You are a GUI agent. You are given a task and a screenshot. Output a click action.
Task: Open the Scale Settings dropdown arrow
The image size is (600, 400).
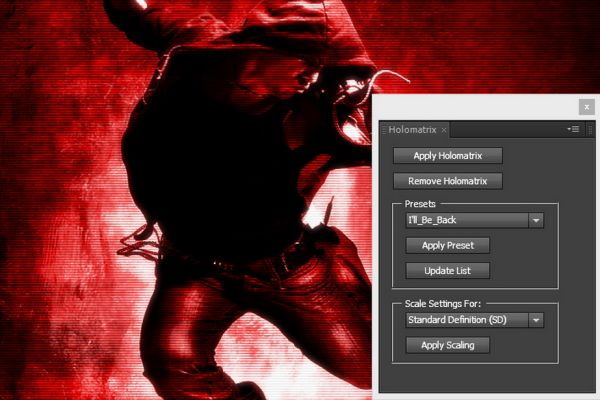point(536,320)
